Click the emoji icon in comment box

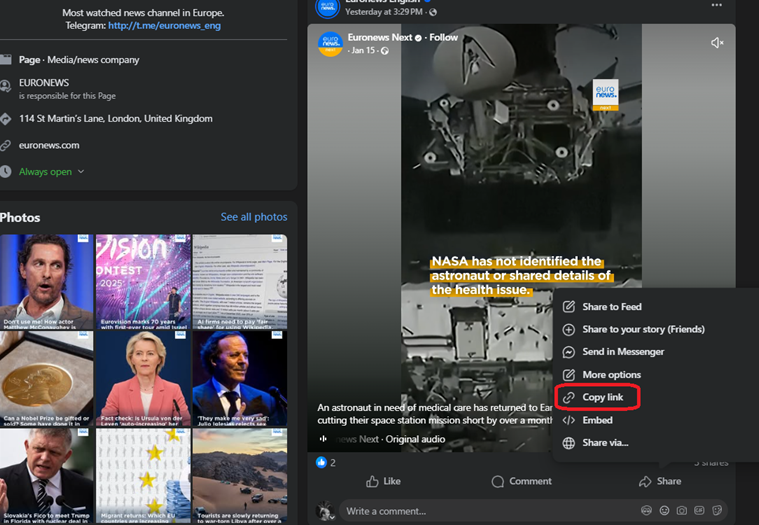tap(664, 511)
